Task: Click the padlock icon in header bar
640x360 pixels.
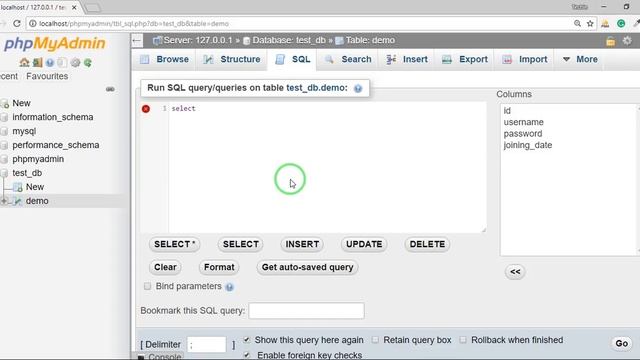Action: (x=611, y=41)
